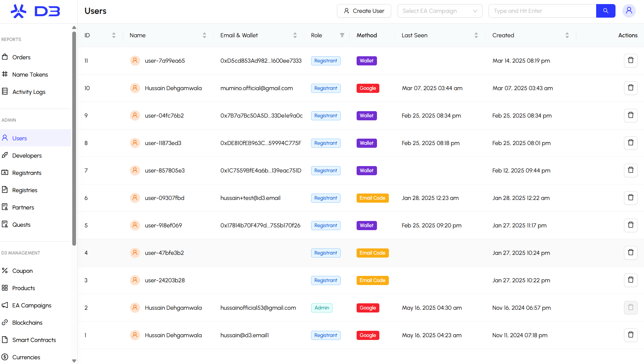Screen dimensions: 644x364
Task: Sort by Email & Wallet column
Action: 295,35
